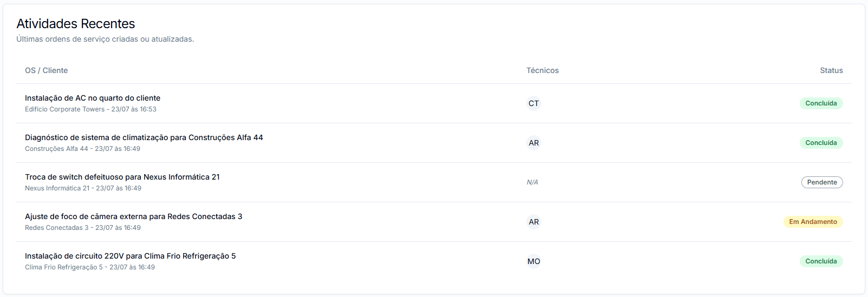Image resolution: width=868 pixels, height=297 pixels.
Task: Click the N/A technician placeholder
Action: click(x=532, y=182)
